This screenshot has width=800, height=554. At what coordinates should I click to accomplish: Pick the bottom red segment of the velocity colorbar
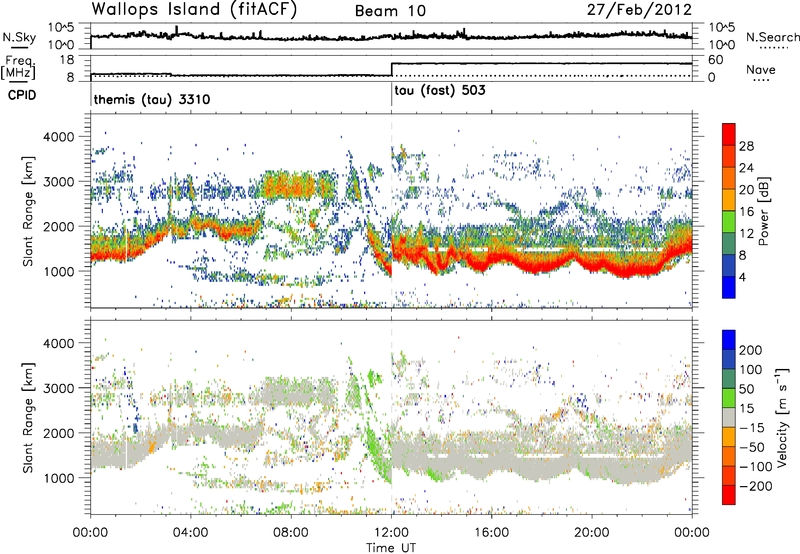pos(729,495)
